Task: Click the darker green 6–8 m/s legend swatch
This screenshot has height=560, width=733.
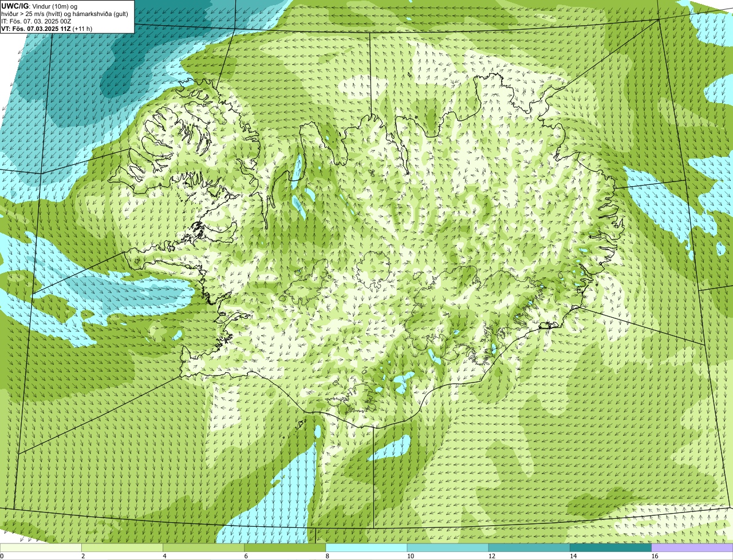Action: point(285,548)
